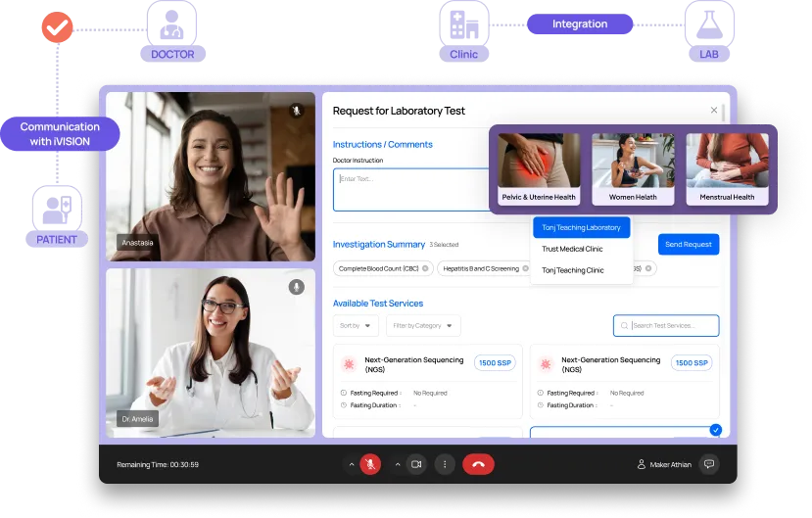Image resolution: width=812 pixels, height=518 pixels.
Task: Click the Dr. Amelia name tag
Action: 138,419
